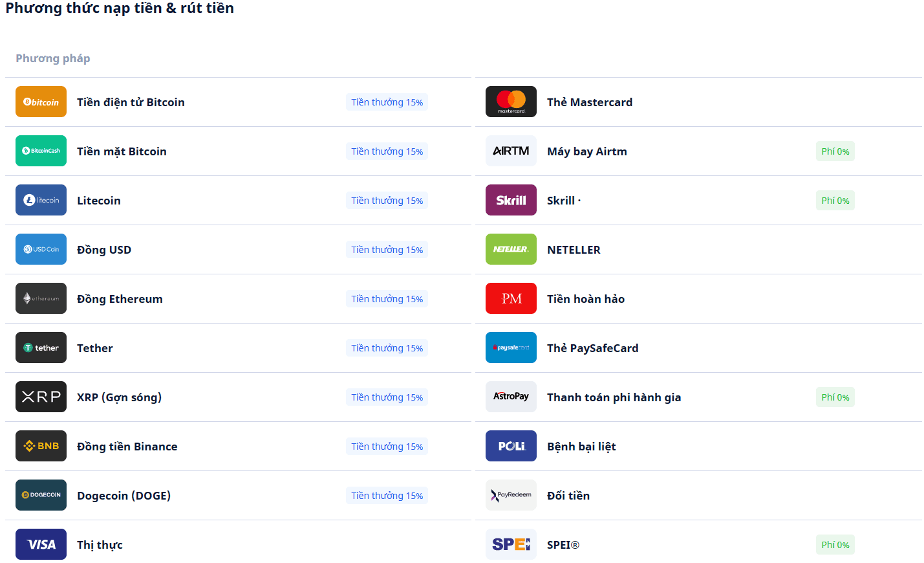Select the green NETELLER logo
The image size is (924, 563).
[x=511, y=249]
